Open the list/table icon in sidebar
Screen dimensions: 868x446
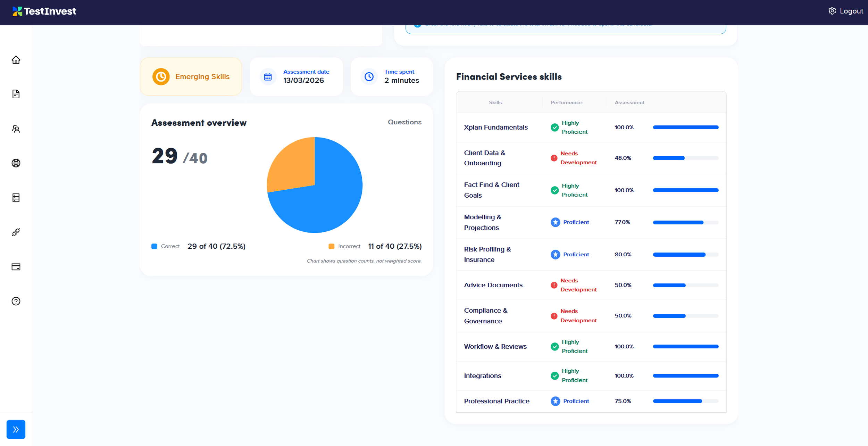pos(16,198)
